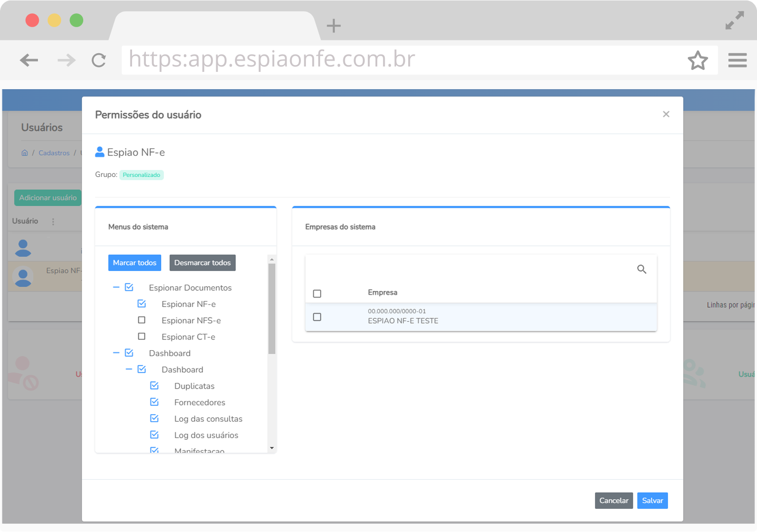Click the ESPIAO NF-E TESTE company name
757x532 pixels.
click(x=403, y=321)
